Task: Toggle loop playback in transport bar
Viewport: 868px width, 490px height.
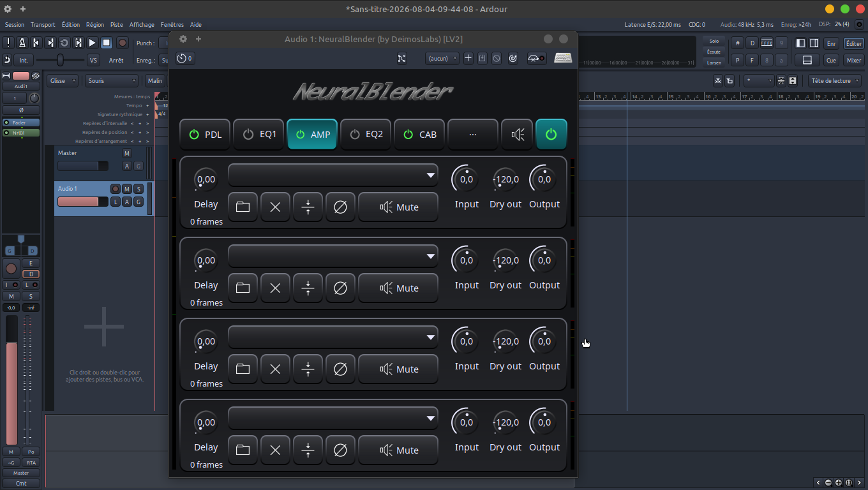Action: [x=64, y=43]
